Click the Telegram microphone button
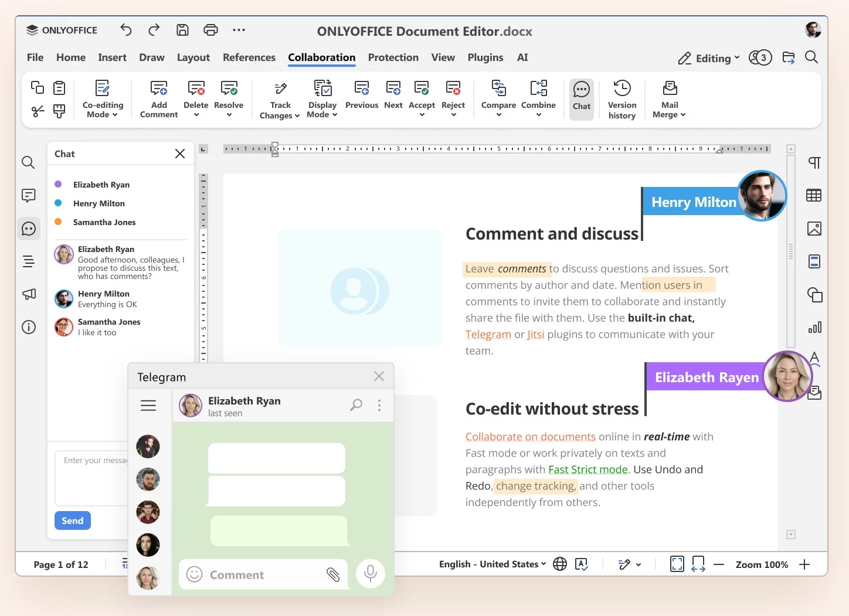849x616 pixels. pyautogui.click(x=371, y=573)
